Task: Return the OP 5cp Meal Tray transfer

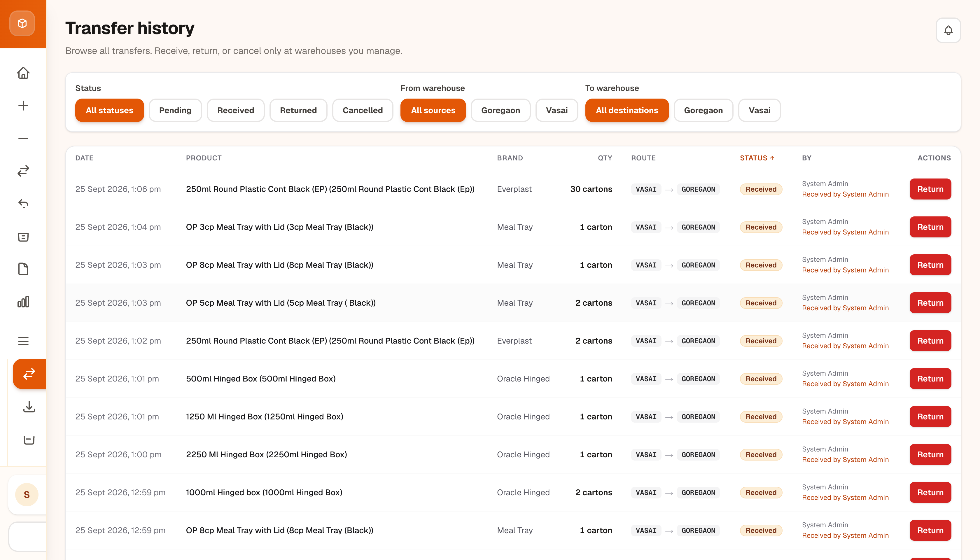Action: (x=930, y=303)
